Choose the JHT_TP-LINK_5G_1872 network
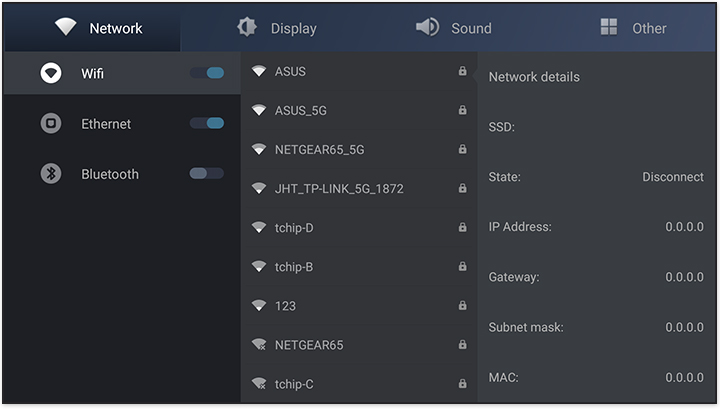Image resolution: width=720 pixels, height=409 pixels. tap(339, 189)
